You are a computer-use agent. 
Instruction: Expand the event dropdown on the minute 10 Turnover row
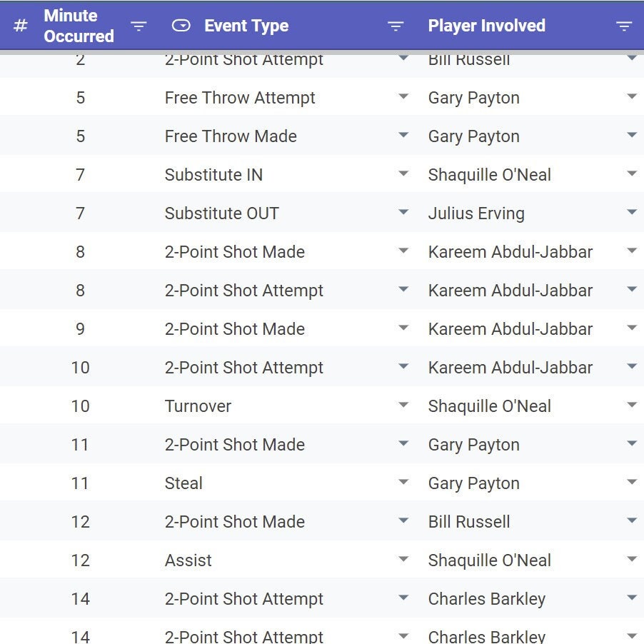click(x=404, y=405)
